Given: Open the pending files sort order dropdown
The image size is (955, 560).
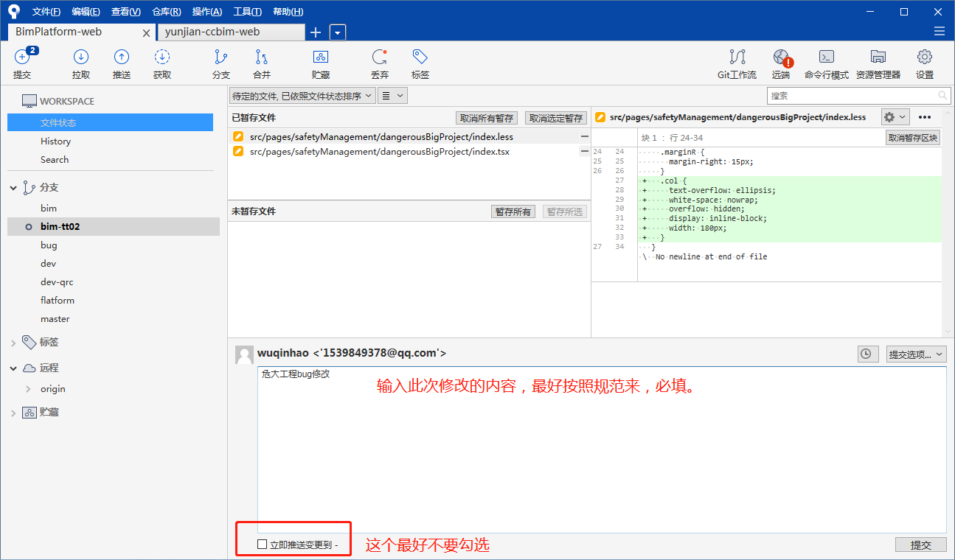Looking at the screenshot, I should 302,96.
